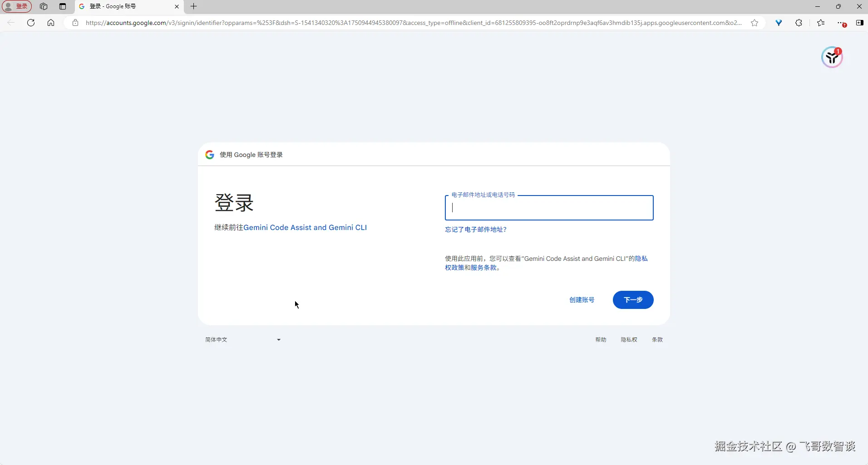Click the 登录 sign-in heading text
Screen dimensions: 868x465
[x=234, y=203]
